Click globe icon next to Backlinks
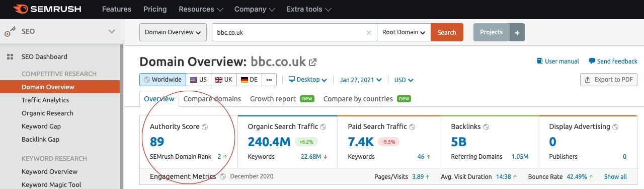Viewport: 644px width, 189px height. pos(486,127)
